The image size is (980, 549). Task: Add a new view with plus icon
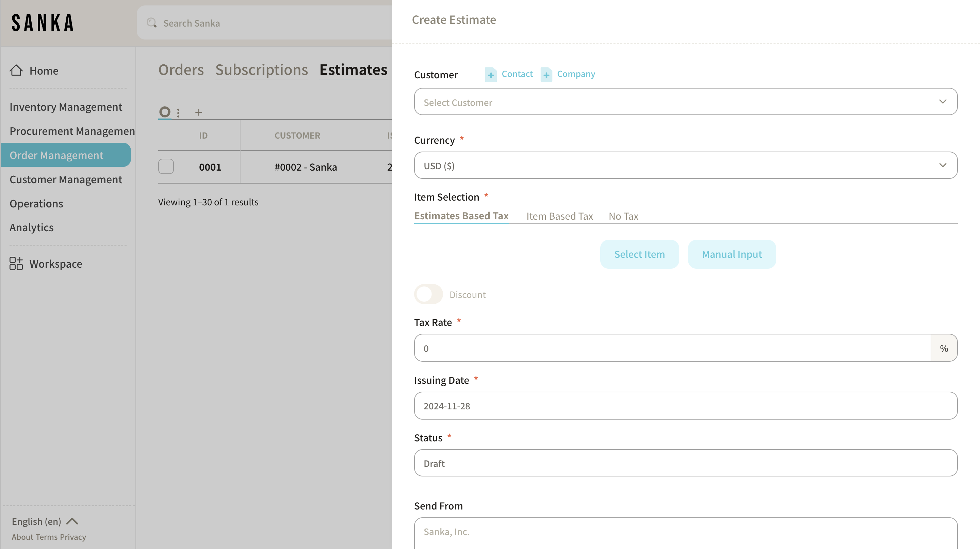point(199,112)
